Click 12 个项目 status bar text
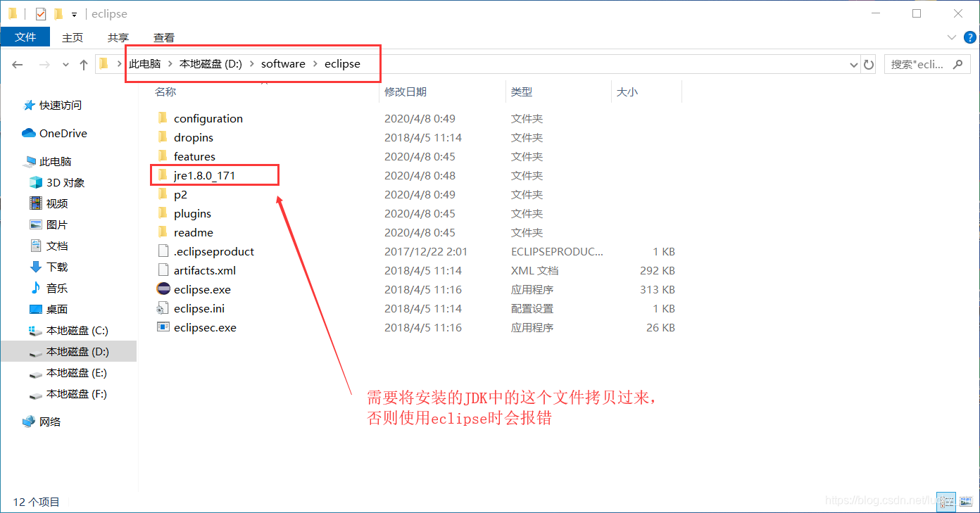Screen dimensions: 980x513 coord(37,502)
